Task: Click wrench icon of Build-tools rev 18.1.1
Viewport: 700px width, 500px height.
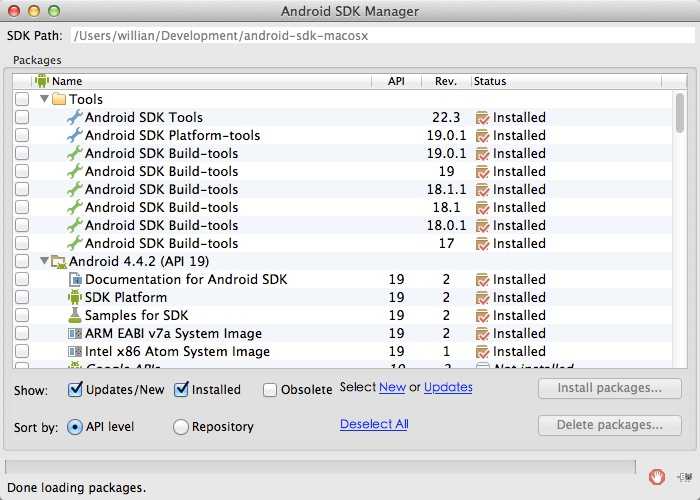Action: (75, 189)
